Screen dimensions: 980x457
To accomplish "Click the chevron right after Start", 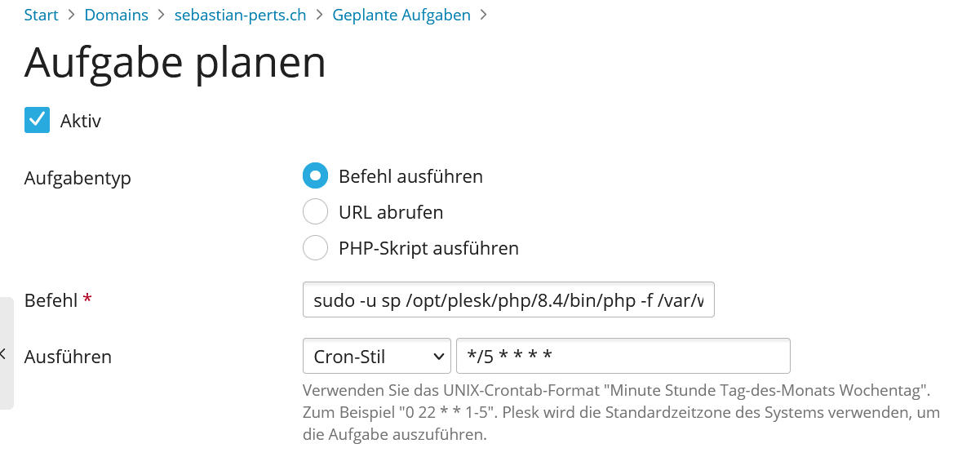I will 71,15.
